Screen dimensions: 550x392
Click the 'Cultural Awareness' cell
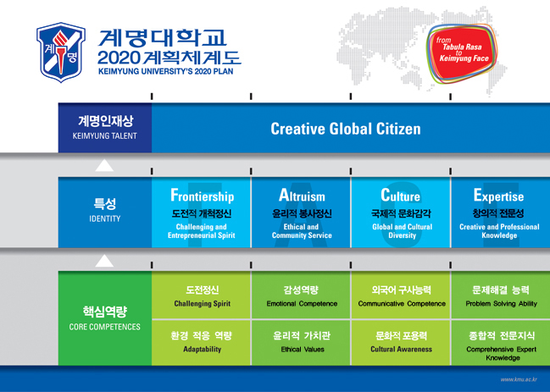click(x=401, y=343)
